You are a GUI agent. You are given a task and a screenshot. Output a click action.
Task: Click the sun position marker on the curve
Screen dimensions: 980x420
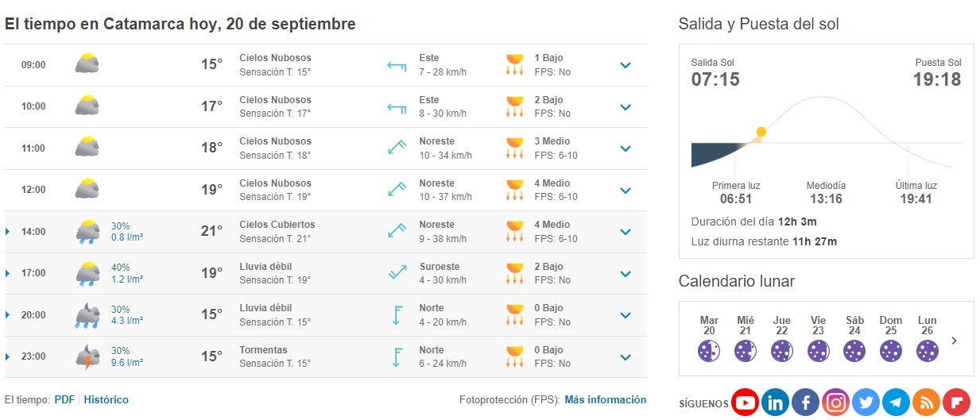tap(761, 132)
